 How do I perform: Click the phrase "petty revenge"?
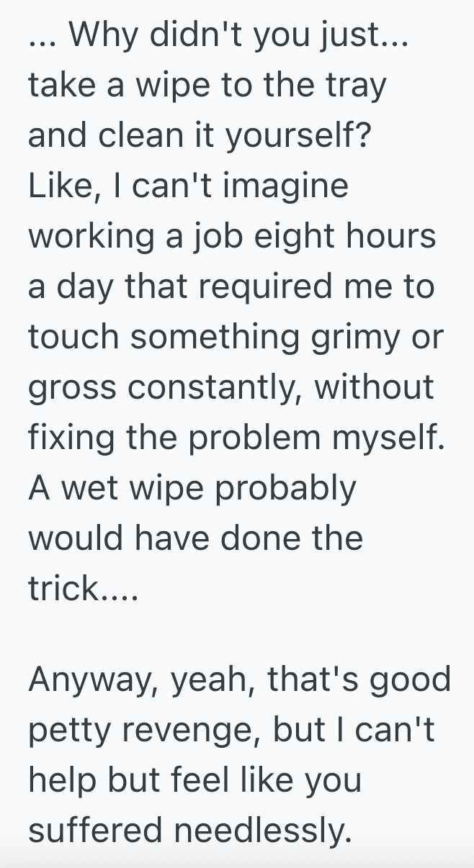pyautogui.click(x=140, y=731)
